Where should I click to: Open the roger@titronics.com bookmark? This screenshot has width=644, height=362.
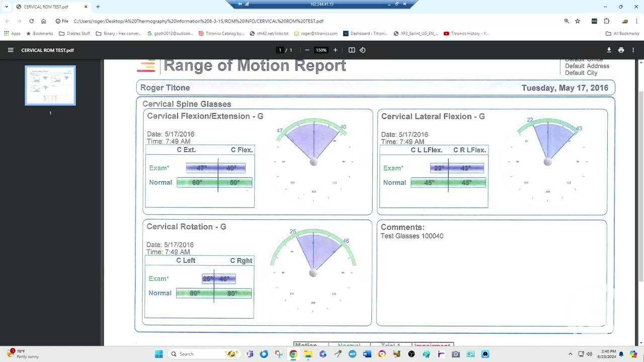tap(315, 34)
